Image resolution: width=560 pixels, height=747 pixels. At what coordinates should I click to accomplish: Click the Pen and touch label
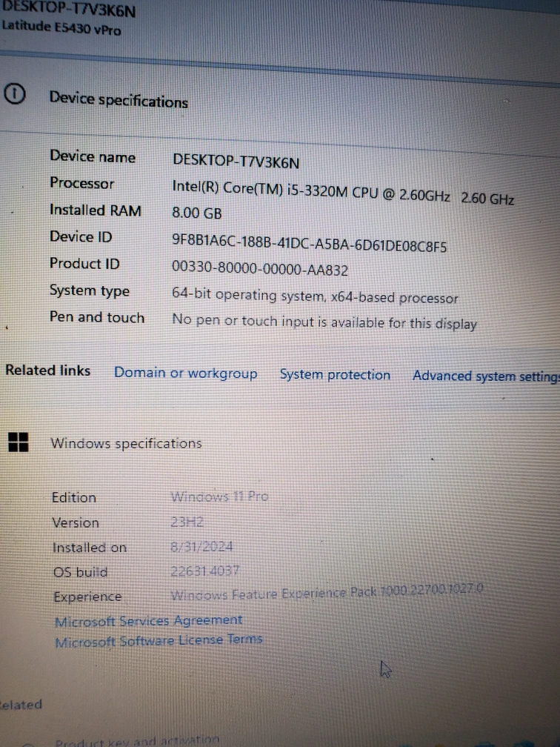96,317
